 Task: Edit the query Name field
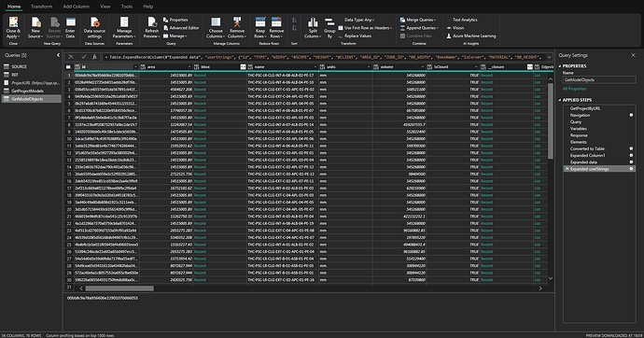[x=599, y=80]
